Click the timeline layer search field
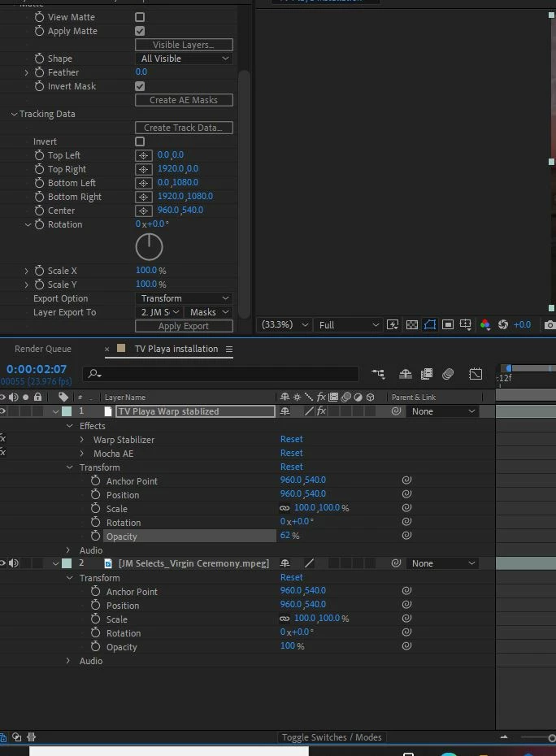 click(221, 374)
